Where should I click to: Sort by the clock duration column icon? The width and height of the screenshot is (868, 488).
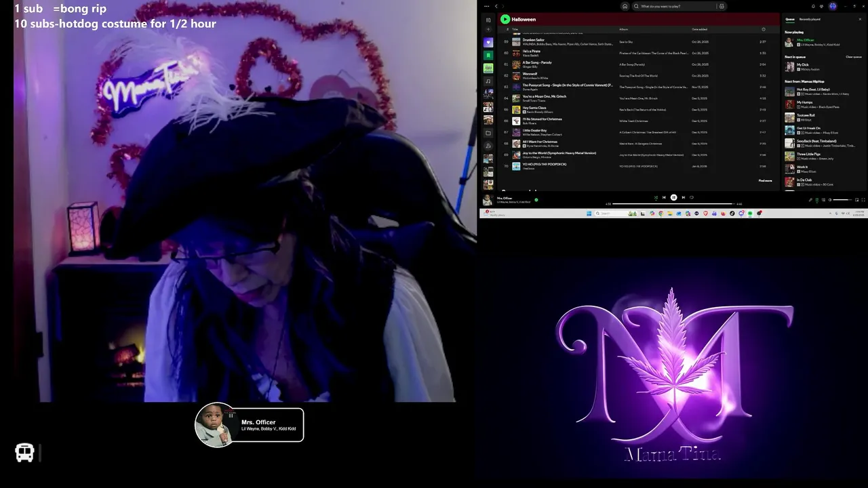click(764, 29)
